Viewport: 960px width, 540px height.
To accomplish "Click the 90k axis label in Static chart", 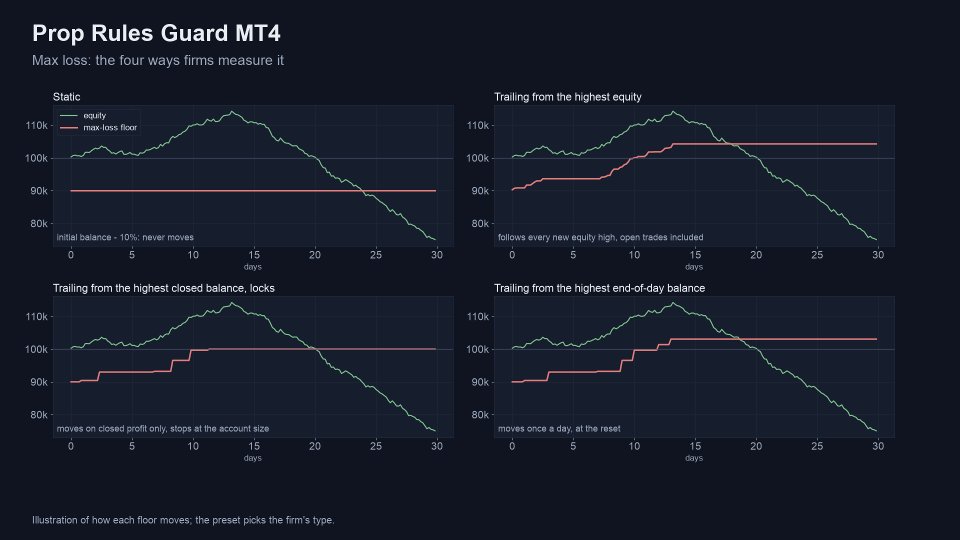I will (x=39, y=191).
